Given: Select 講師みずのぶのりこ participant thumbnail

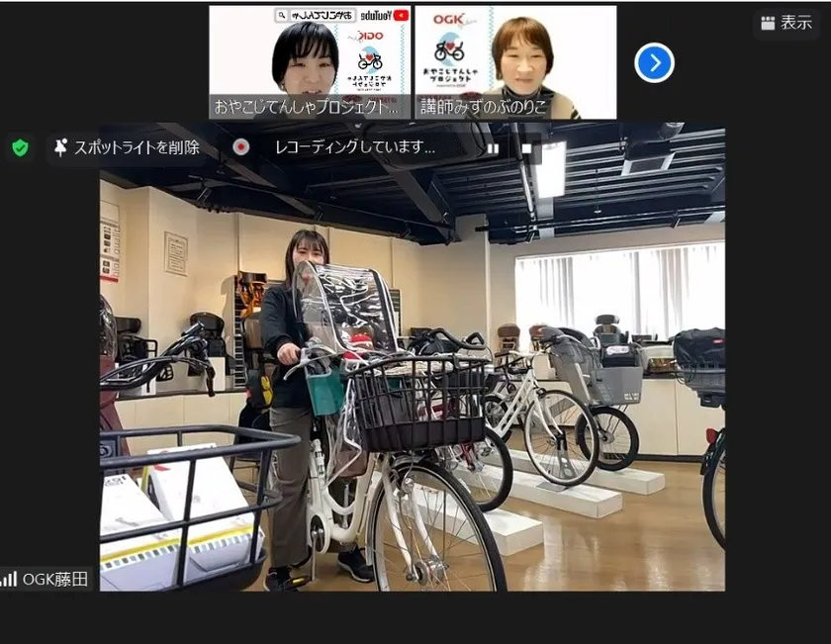Looking at the screenshot, I should [515, 62].
